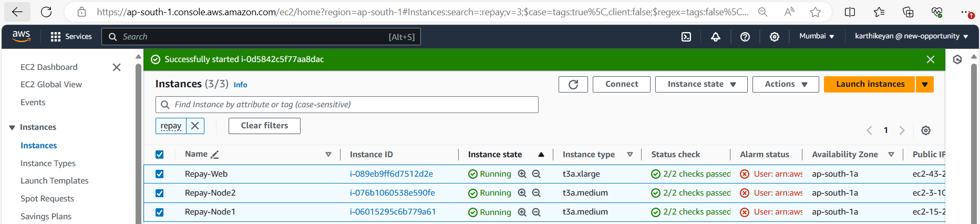Screen dimensions: 980x224
Task: Open browser settings and more menu
Action: tap(966, 12)
